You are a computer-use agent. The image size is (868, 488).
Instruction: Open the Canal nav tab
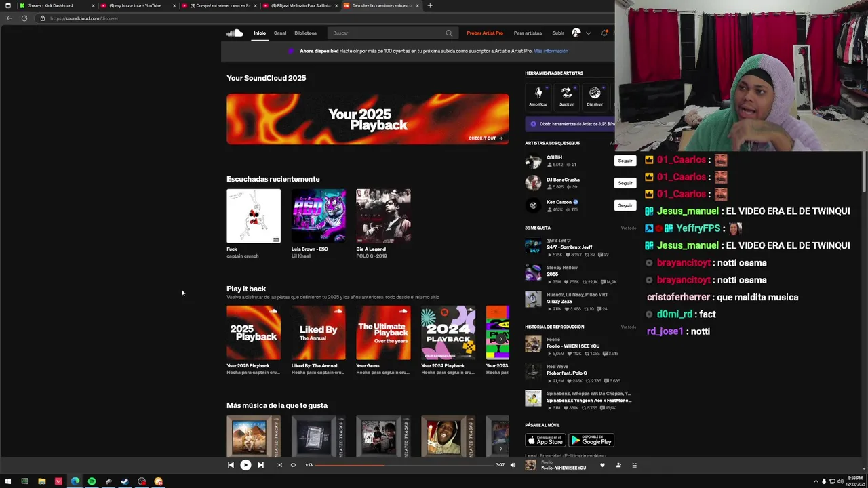(280, 33)
